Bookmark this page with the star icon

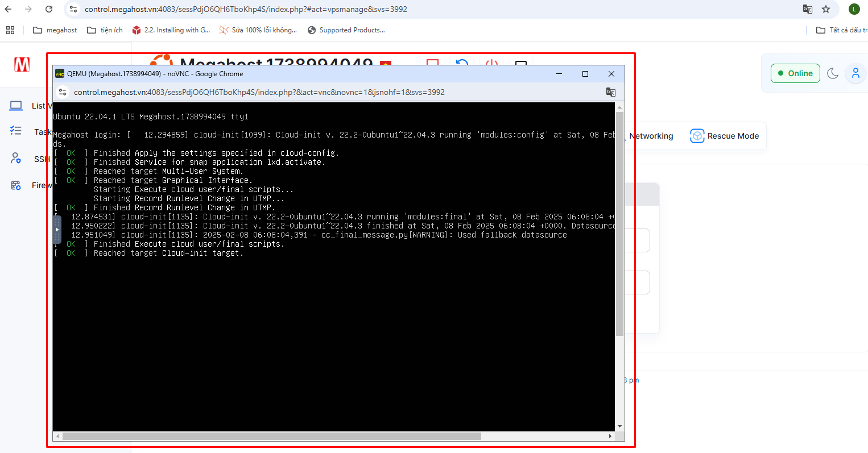click(x=826, y=9)
